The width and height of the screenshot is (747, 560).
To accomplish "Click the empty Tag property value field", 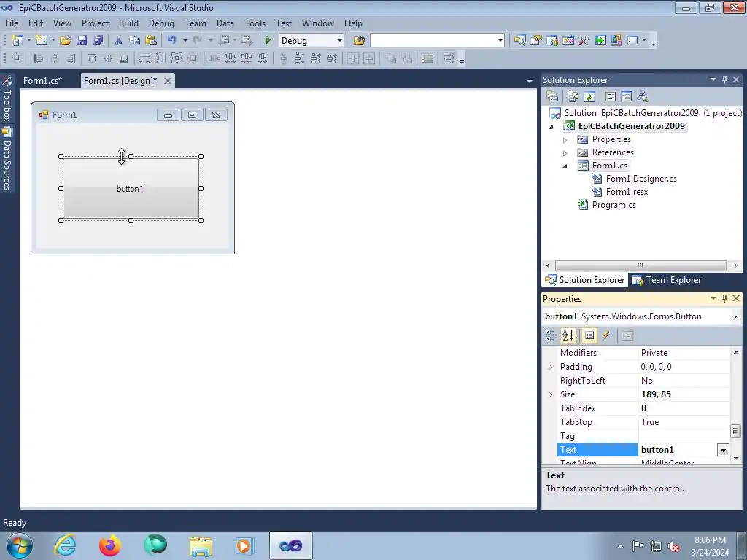I will point(684,436).
